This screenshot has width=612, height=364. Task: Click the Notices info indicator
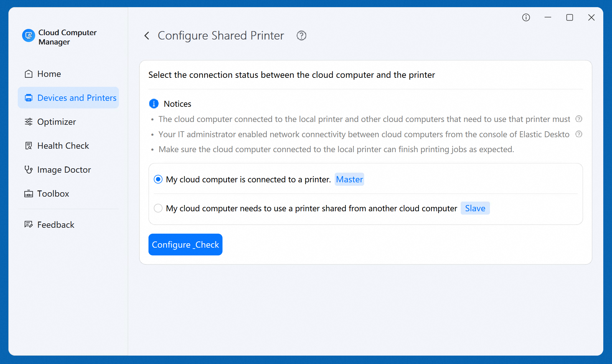(x=153, y=104)
